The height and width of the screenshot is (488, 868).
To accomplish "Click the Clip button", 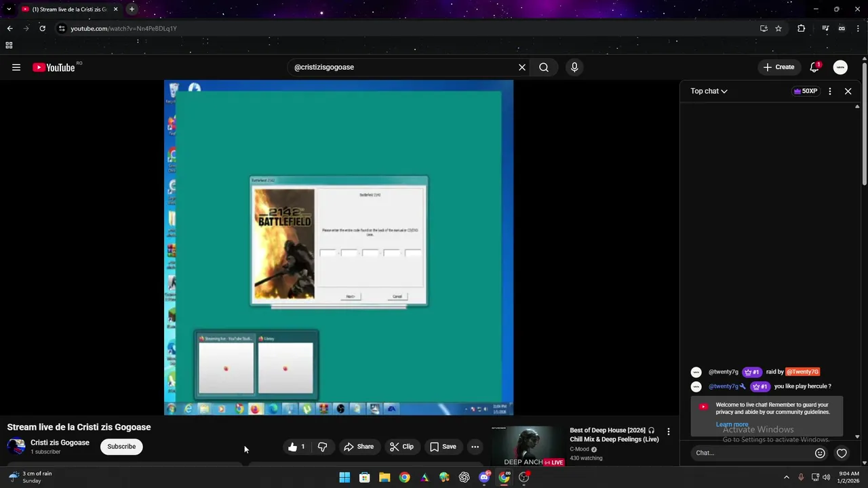I will click(x=401, y=447).
